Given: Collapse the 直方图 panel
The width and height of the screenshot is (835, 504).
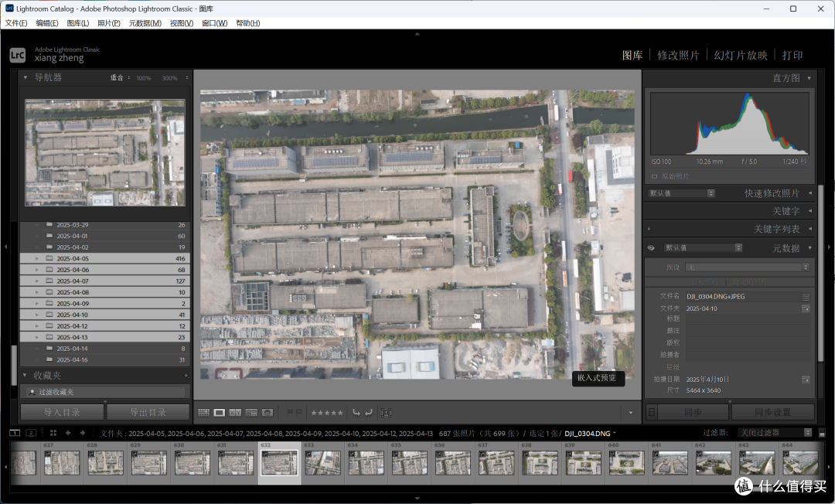Looking at the screenshot, I should click(x=809, y=78).
